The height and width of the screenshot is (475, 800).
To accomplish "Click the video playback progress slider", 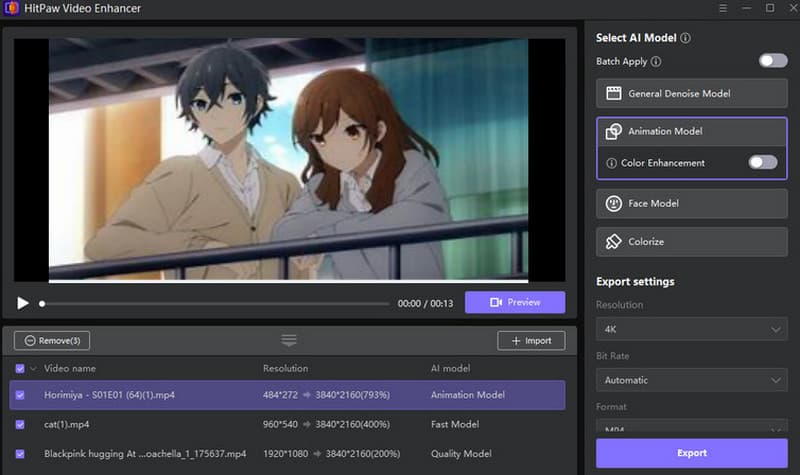I will (x=215, y=303).
